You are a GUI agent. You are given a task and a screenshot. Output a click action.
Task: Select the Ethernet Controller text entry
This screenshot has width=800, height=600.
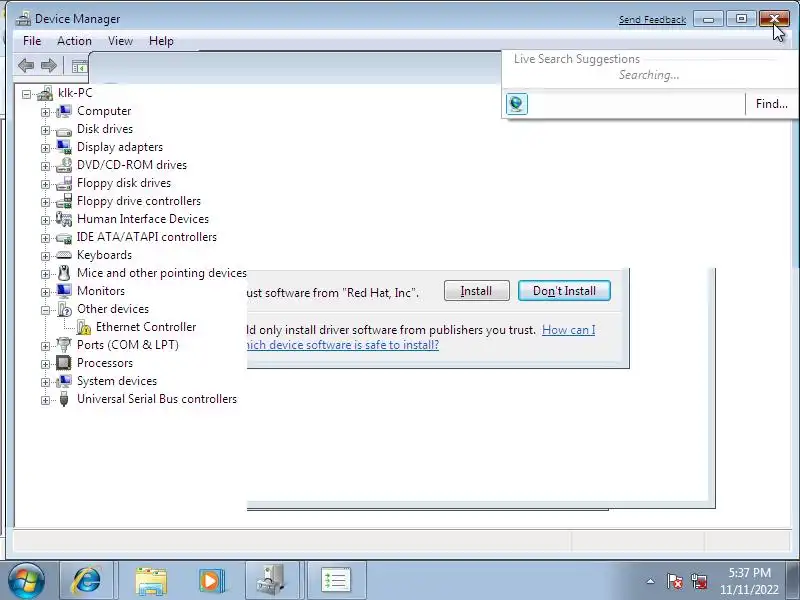pos(146,327)
